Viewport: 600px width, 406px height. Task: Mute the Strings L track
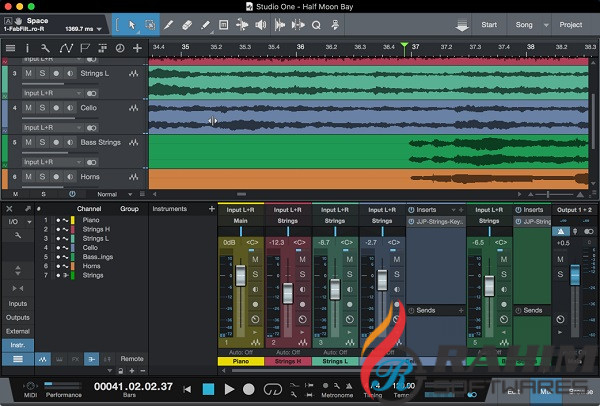pyautogui.click(x=28, y=73)
